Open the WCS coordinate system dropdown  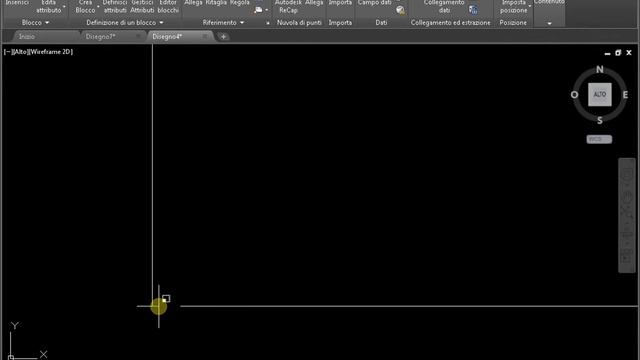tap(599, 139)
